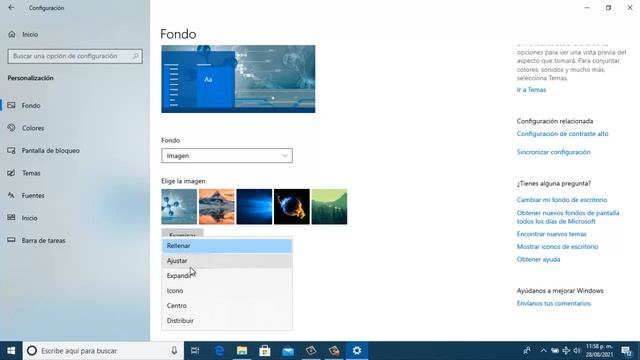Click the back arrow in Configuración

click(x=11, y=7)
